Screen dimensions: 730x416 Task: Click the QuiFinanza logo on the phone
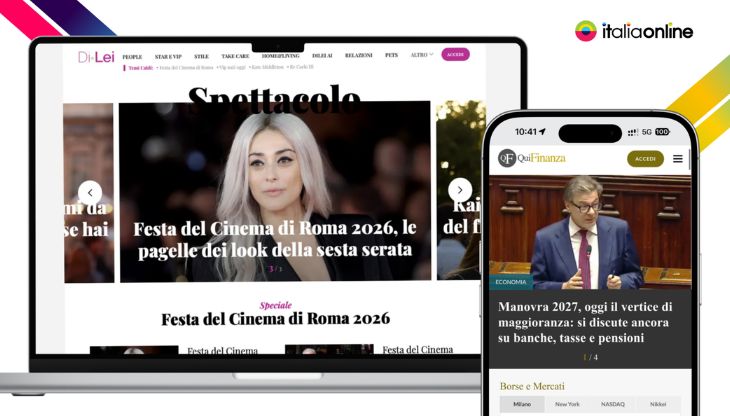(x=532, y=158)
